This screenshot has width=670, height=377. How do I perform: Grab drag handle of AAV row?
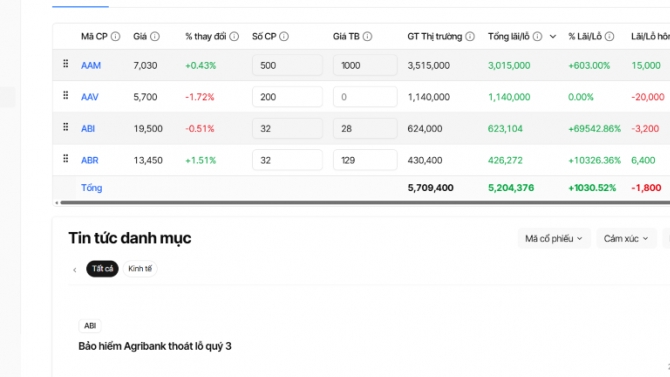tap(65, 96)
